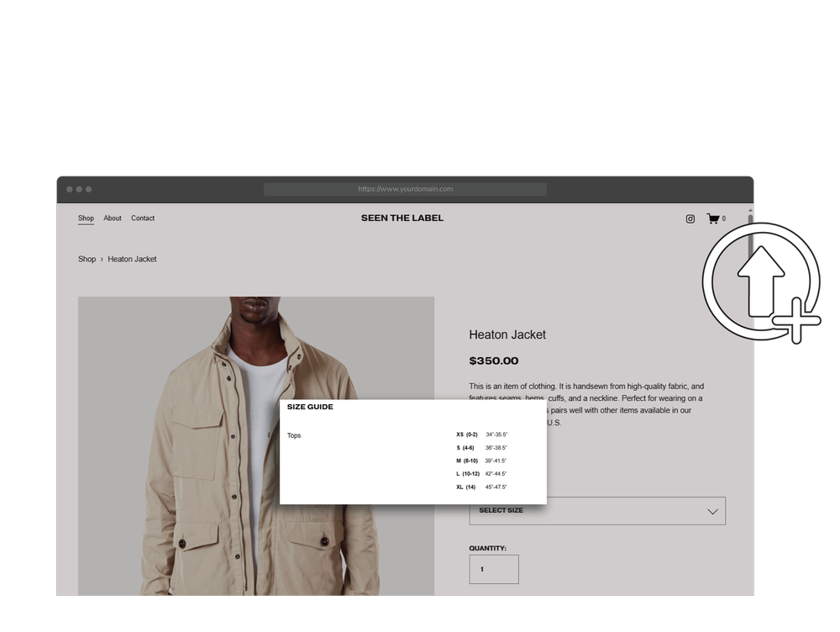
Task: Open the Instagram icon in the header
Action: (x=690, y=219)
